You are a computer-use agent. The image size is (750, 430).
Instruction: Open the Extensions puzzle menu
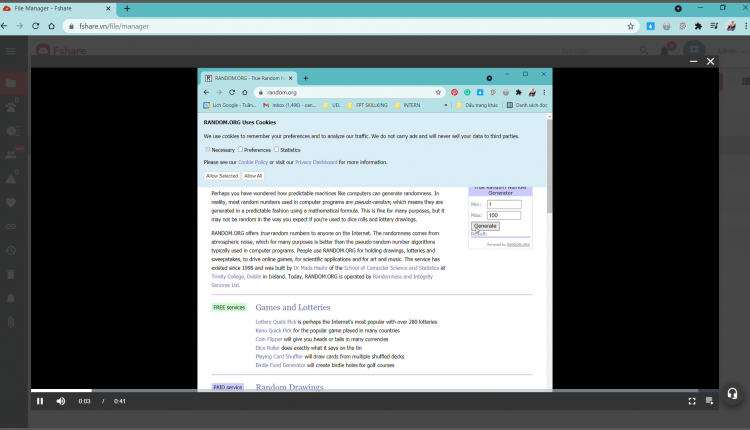(x=698, y=26)
